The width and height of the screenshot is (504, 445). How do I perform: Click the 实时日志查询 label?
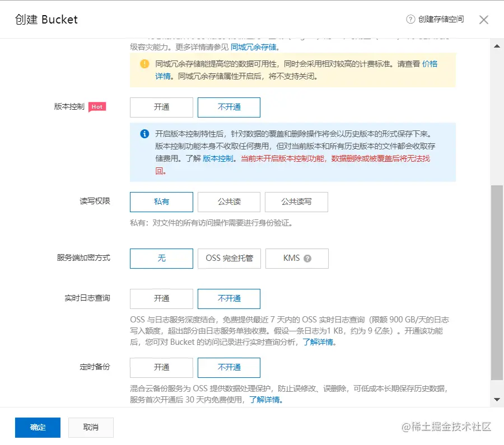point(87,298)
